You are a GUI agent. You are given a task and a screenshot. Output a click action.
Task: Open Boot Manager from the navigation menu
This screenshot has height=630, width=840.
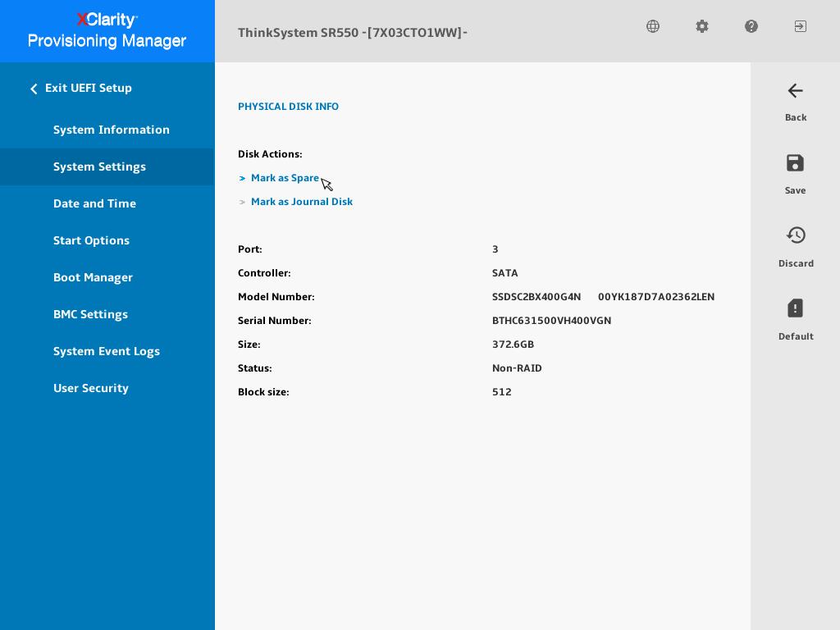[93, 277]
